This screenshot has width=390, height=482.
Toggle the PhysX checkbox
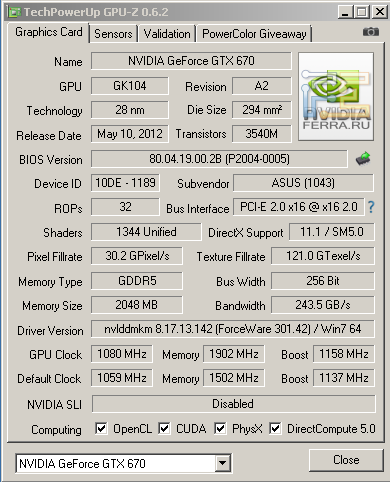coord(220,429)
